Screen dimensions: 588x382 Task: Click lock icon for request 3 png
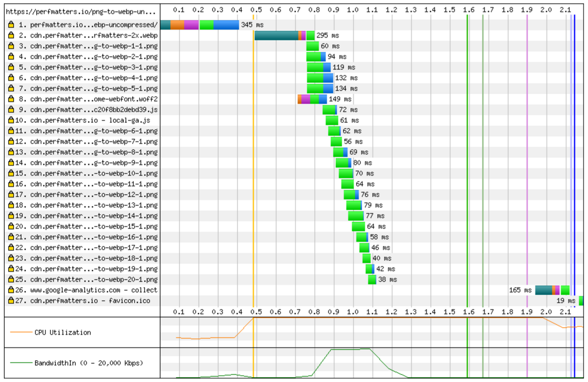tap(11, 46)
